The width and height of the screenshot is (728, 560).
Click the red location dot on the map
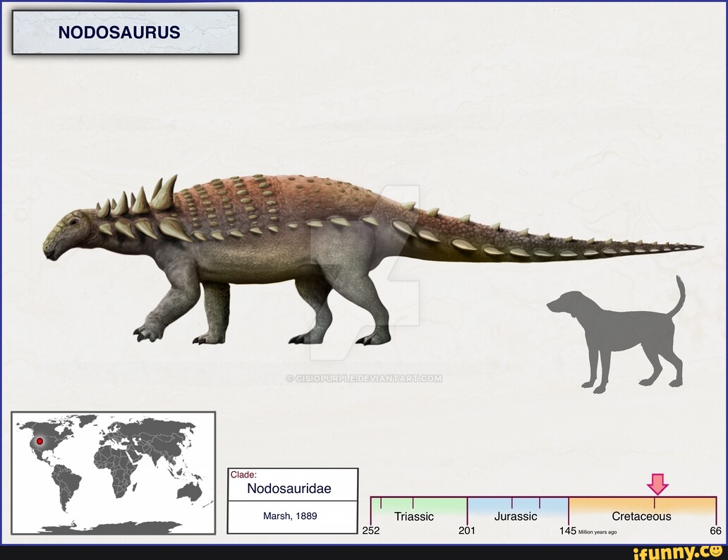tap(41, 439)
